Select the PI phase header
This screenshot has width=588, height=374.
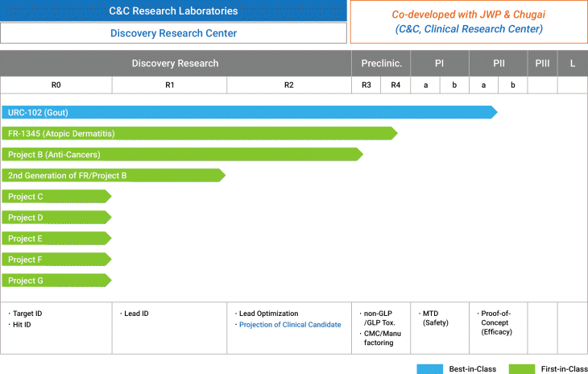point(440,64)
